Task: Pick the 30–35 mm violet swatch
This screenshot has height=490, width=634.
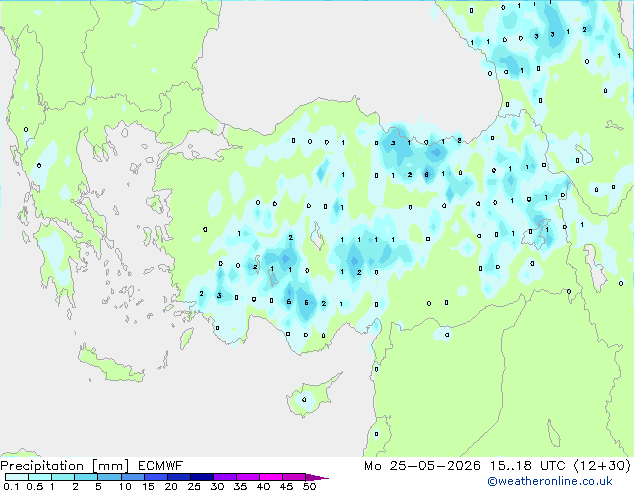Action: 224,477
